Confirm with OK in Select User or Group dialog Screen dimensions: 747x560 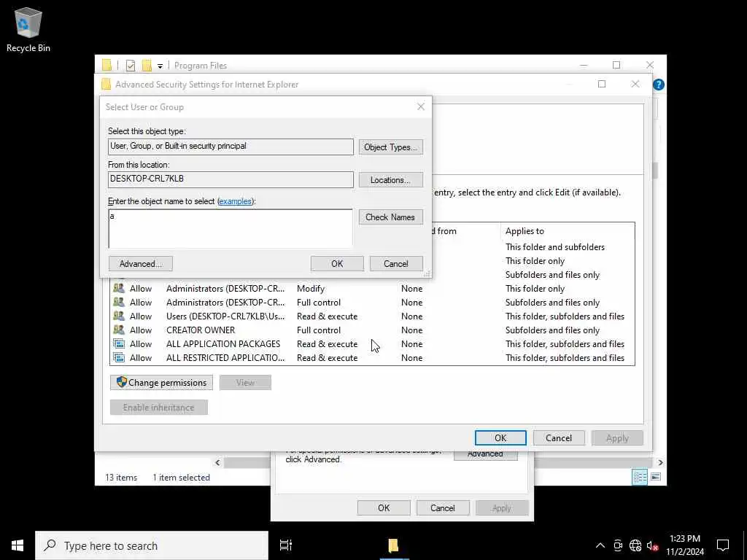pyautogui.click(x=337, y=264)
